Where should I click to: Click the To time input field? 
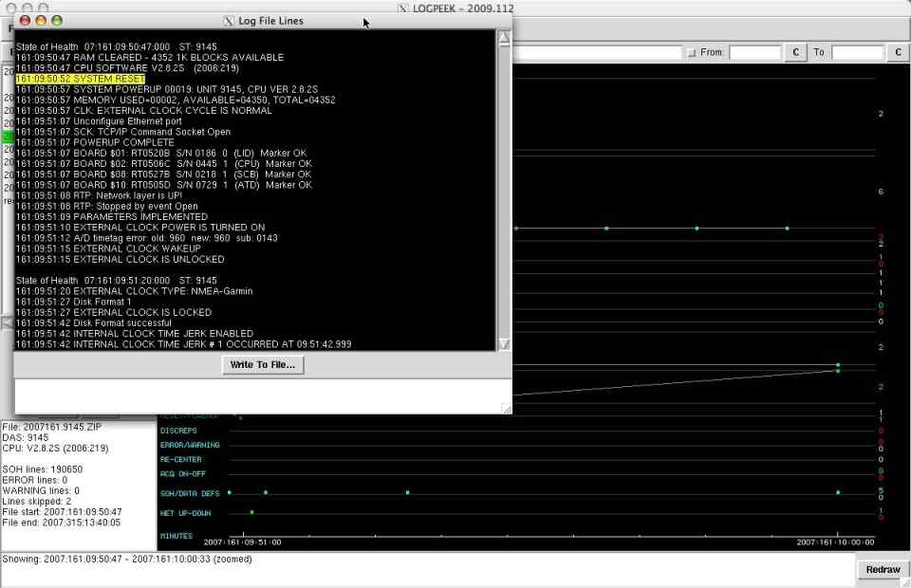(x=857, y=52)
